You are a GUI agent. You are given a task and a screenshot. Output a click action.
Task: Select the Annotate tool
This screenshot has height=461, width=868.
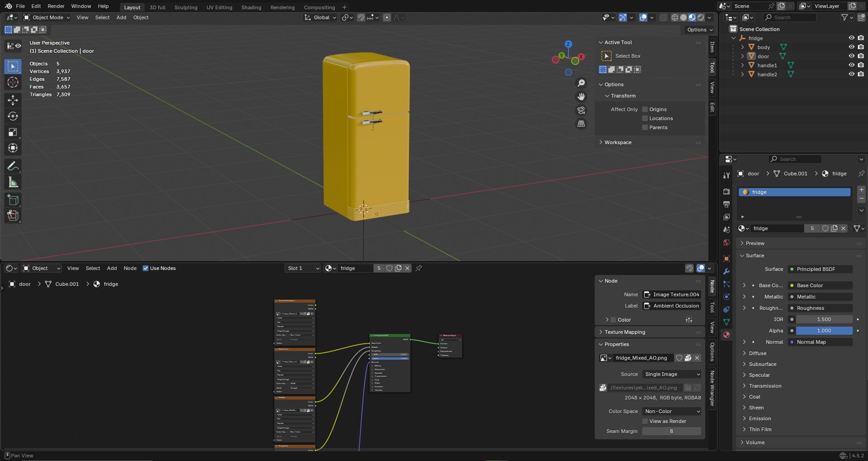[x=13, y=166]
